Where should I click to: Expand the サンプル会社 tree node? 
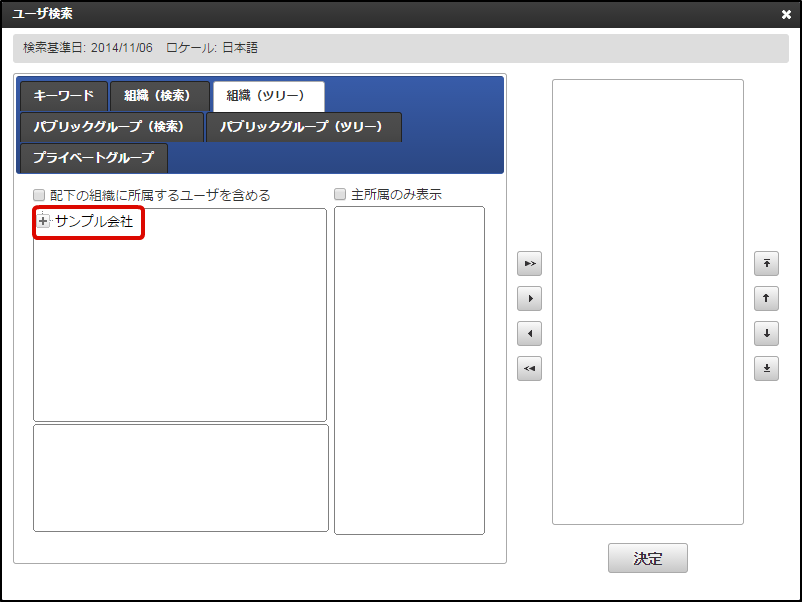point(43,221)
